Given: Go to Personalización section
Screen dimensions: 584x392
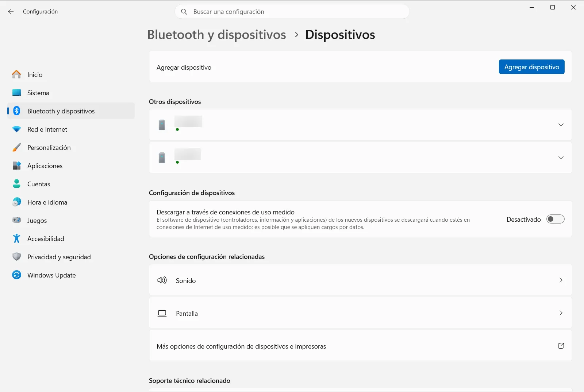Looking at the screenshot, I should tap(71, 147).
